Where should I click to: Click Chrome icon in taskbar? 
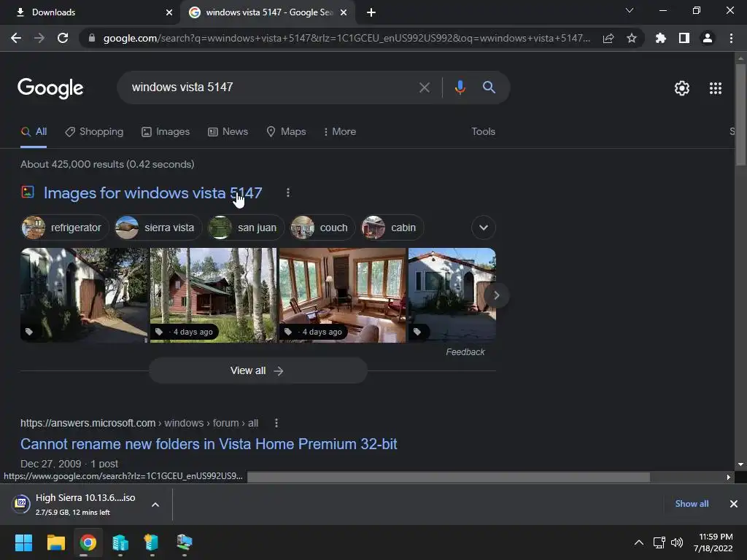88,542
